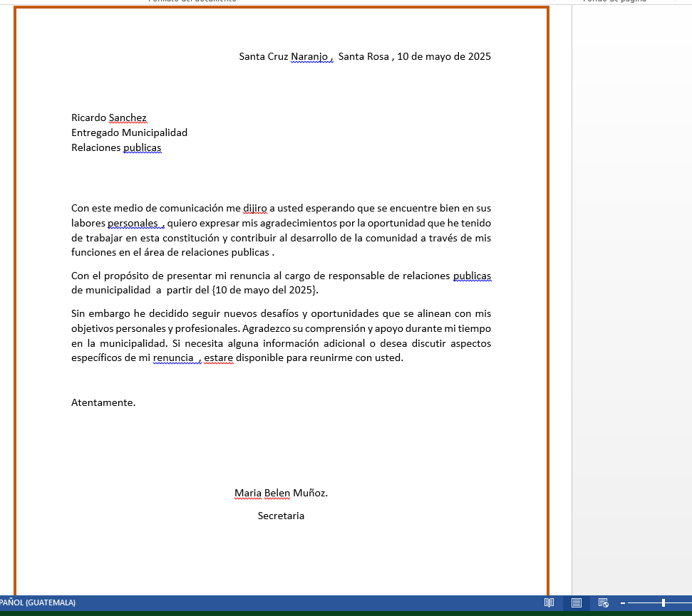Click "Santa Rosa" in the date line
Viewport: 692px width, 616px height.
(363, 56)
